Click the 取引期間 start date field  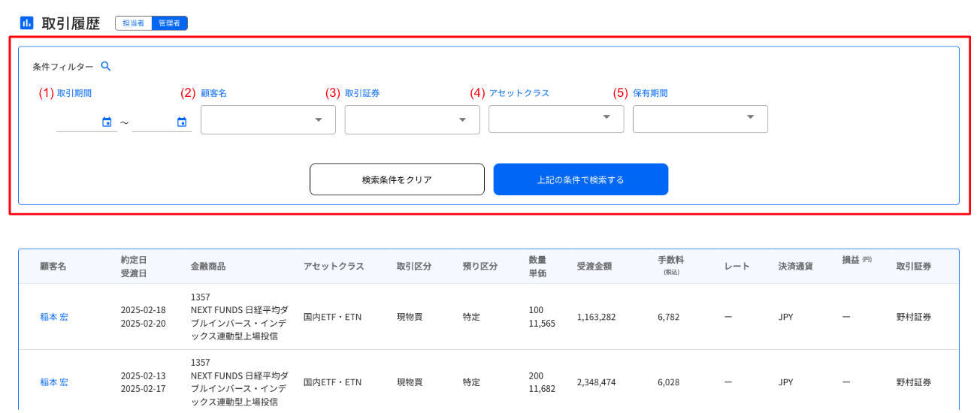click(x=86, y=122)
